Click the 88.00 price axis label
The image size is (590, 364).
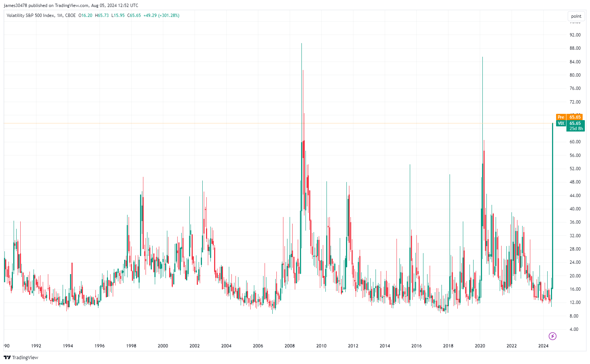575,48
